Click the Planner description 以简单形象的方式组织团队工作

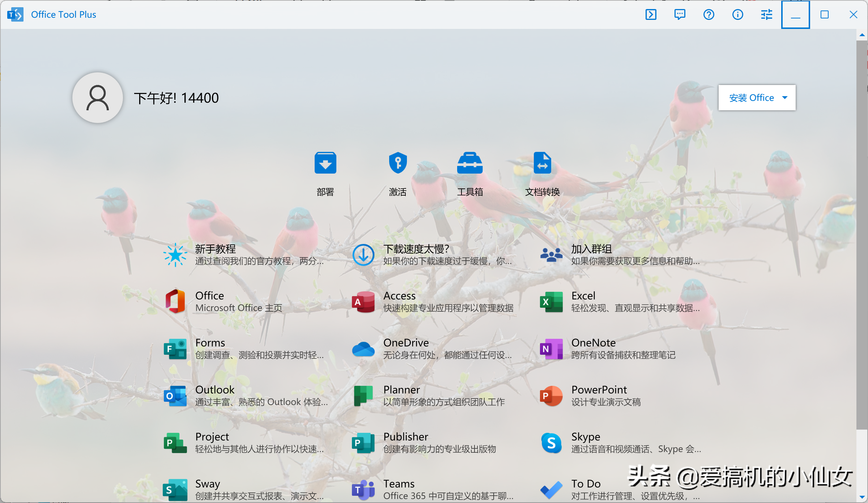click(x=444, y=402)
